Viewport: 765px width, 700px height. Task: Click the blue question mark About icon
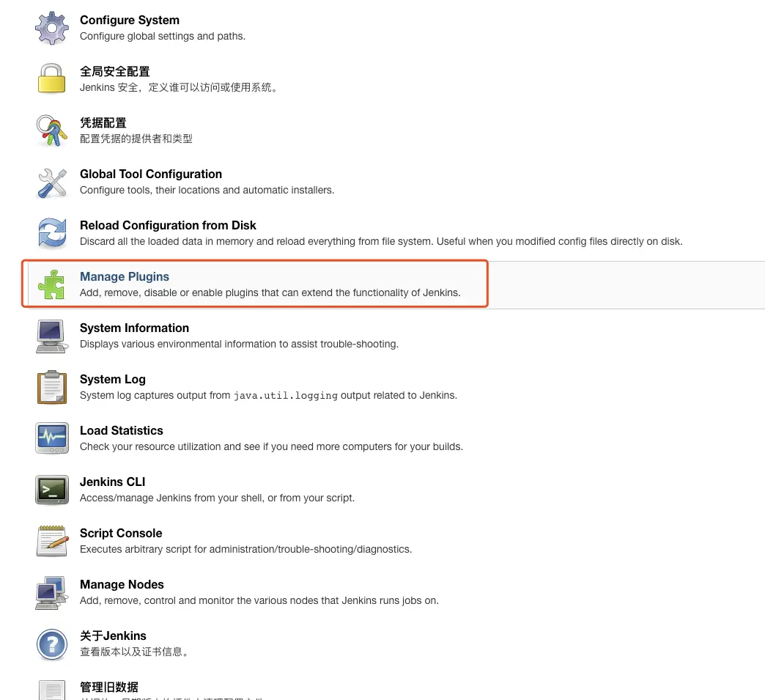[52, 644]
